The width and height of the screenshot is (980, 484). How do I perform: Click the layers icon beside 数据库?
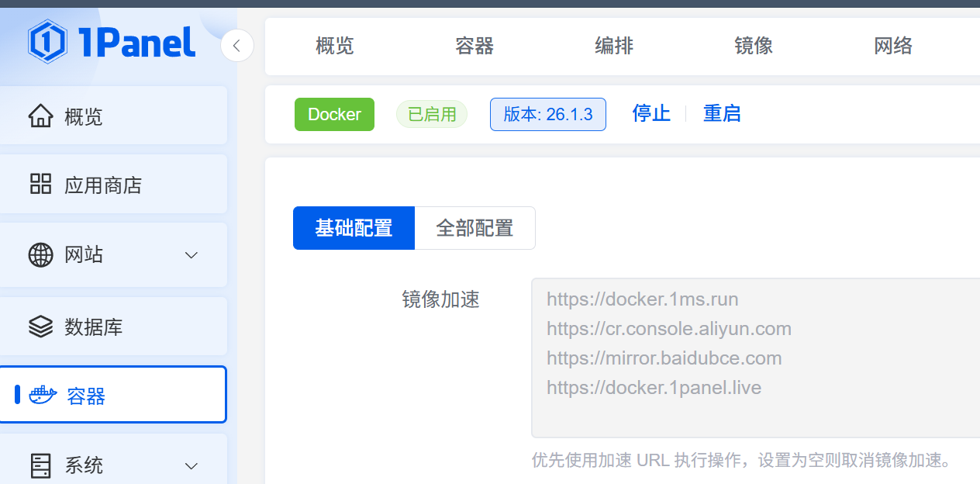pos(40,327)
